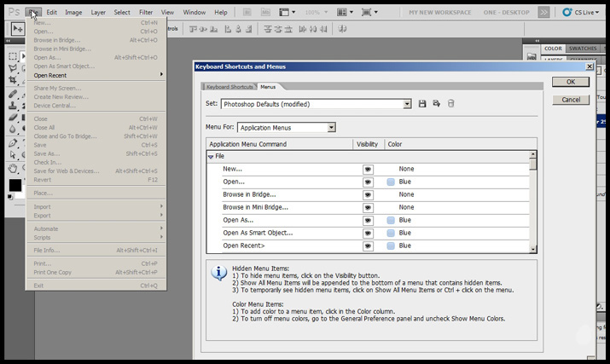Select the Rectangular Marquee tool

(x=14, y=56)
